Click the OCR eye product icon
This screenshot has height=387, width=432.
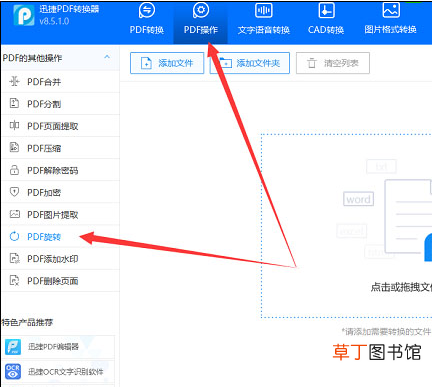[x=13, y=371]
